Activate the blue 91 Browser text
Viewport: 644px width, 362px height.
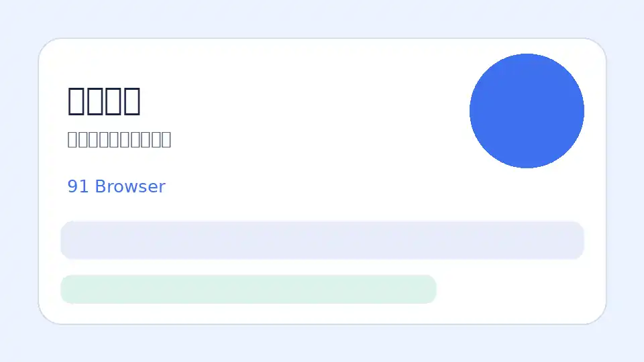click(116, 186)
